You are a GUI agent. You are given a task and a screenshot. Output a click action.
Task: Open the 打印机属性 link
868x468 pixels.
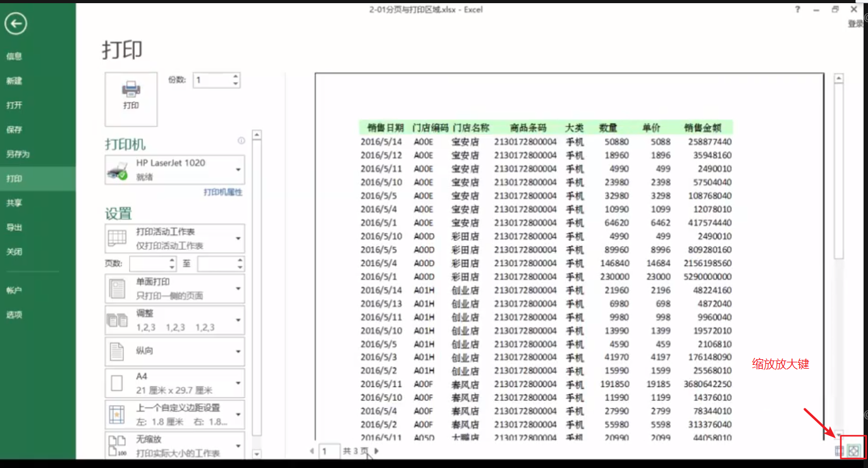tap(223, 192)
